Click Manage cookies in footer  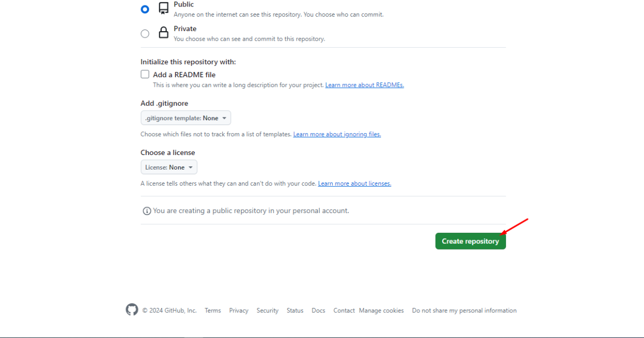pos(382,311)
